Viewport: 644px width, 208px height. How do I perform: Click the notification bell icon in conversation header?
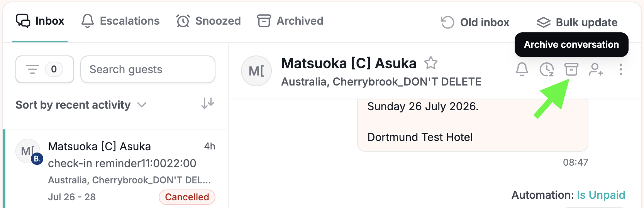pos(522,69)
